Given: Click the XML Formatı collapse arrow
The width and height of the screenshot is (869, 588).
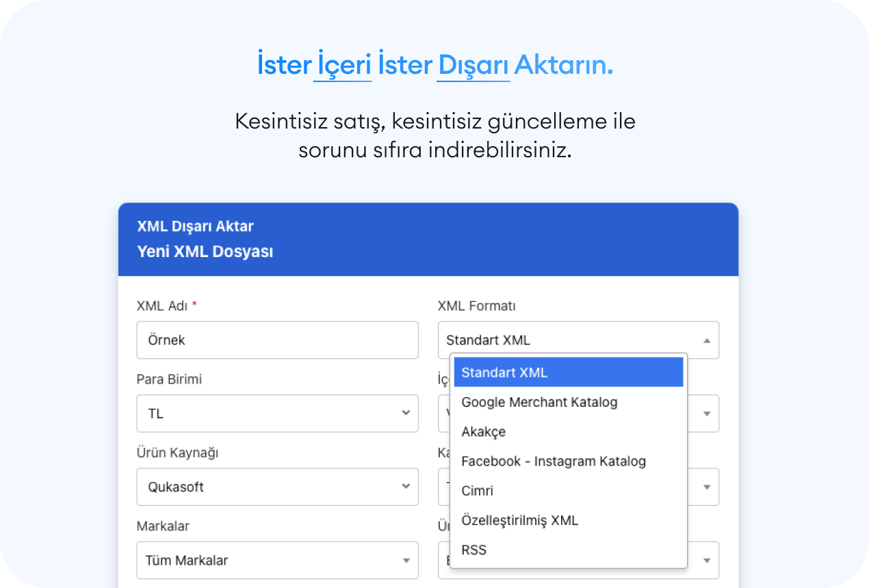Looking at the screenshot, I should pyautogui.click(x=707, y=340).
